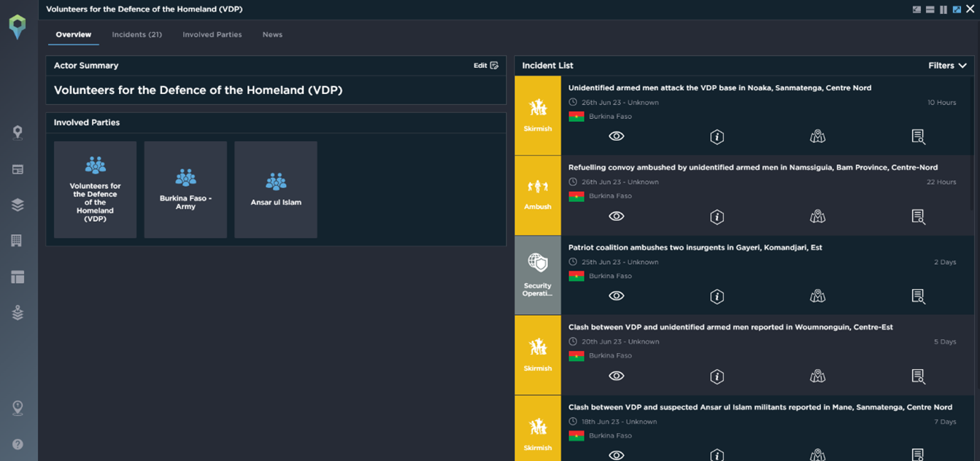The image size is (980, 461).
Task: Open the stacked pin layers sidebar icon
Action: coord(18,312)
